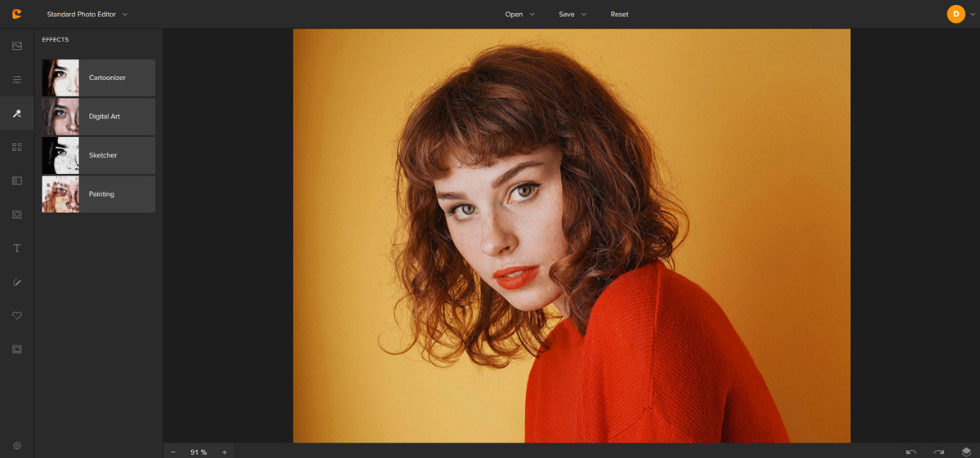Viewport: 980px width, 458px height.
Task: Open the adjustment sliders panel icon
Action: pos(16,80)
